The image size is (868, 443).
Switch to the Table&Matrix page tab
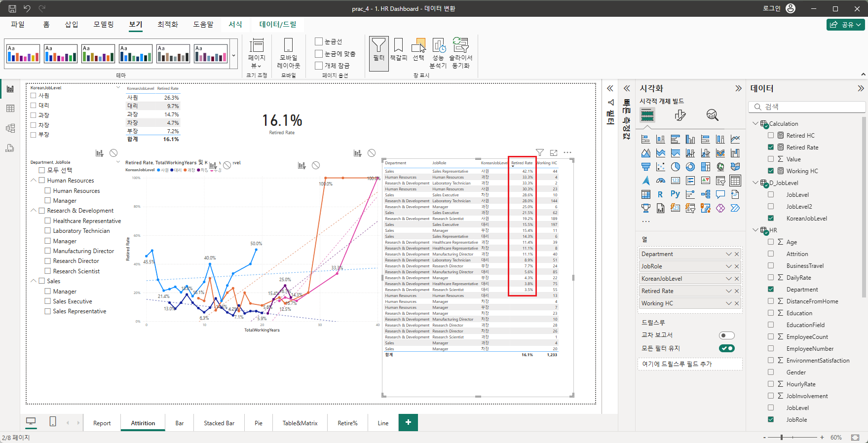(300, 423)
